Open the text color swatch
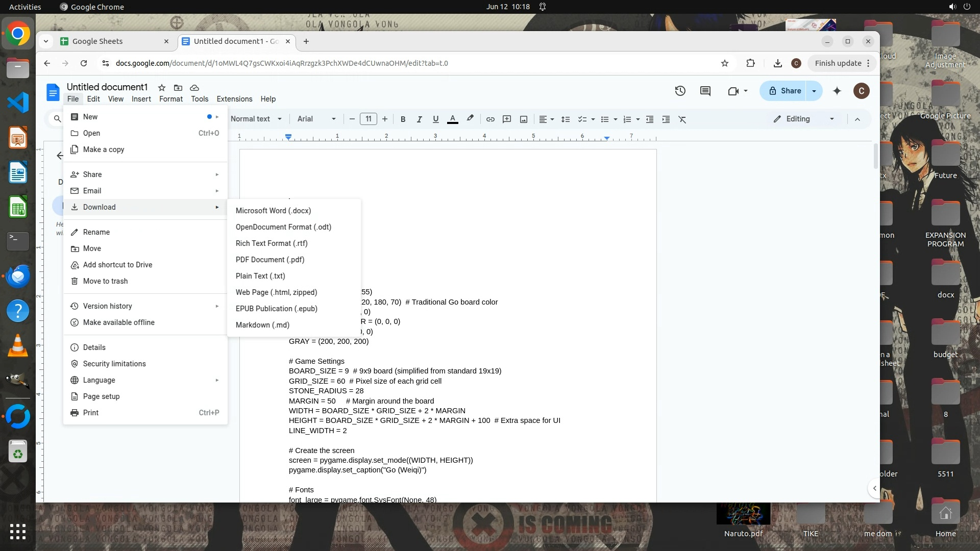 click(x=452, y=119)
